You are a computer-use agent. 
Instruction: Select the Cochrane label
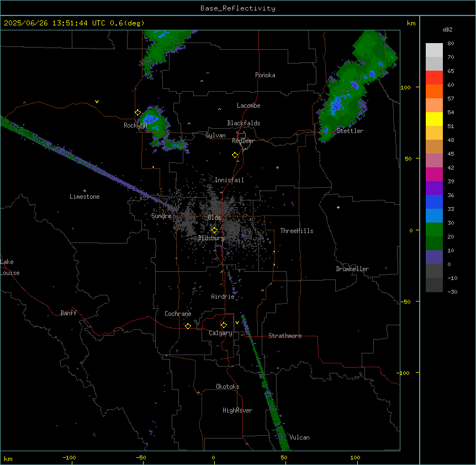pyautogui.click(x=178, y=314)
